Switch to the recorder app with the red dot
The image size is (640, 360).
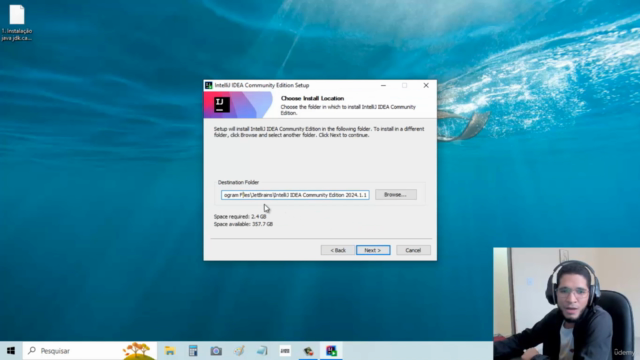308,351
